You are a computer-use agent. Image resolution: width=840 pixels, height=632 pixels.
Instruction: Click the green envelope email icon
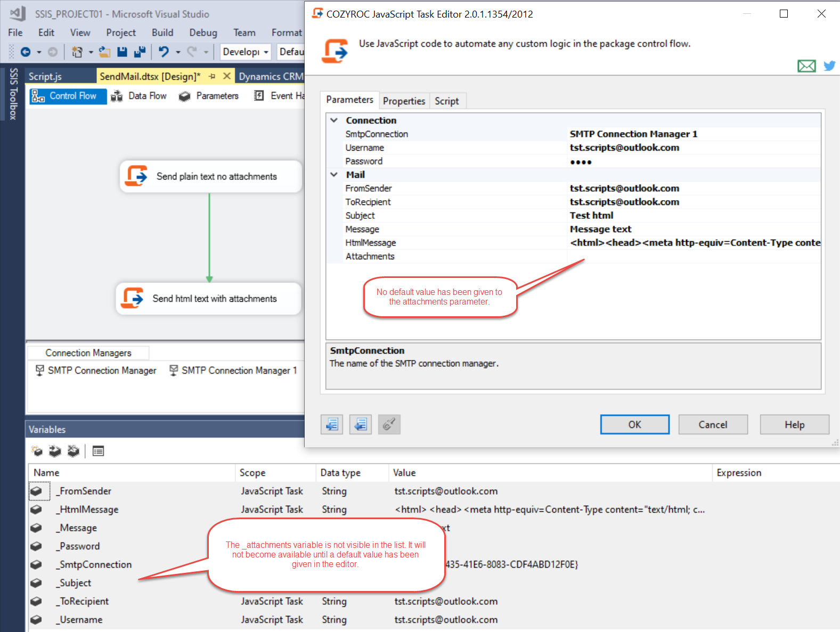click(806, 66)
